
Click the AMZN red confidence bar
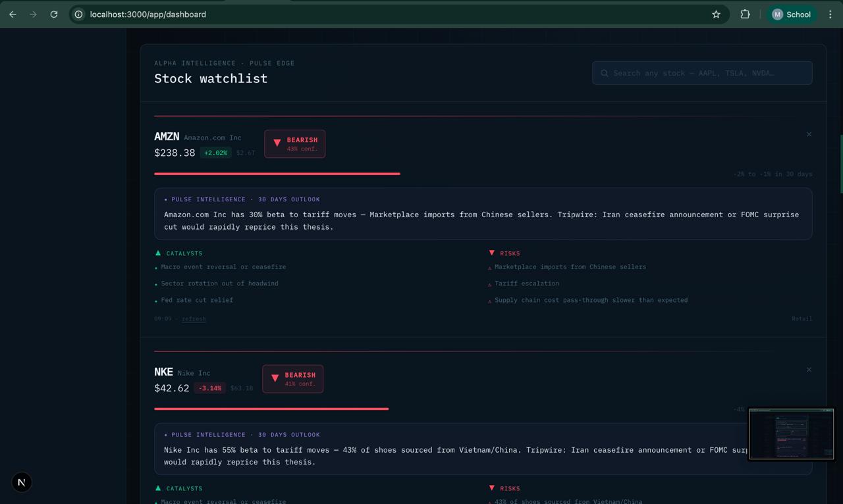coord(277,174)
